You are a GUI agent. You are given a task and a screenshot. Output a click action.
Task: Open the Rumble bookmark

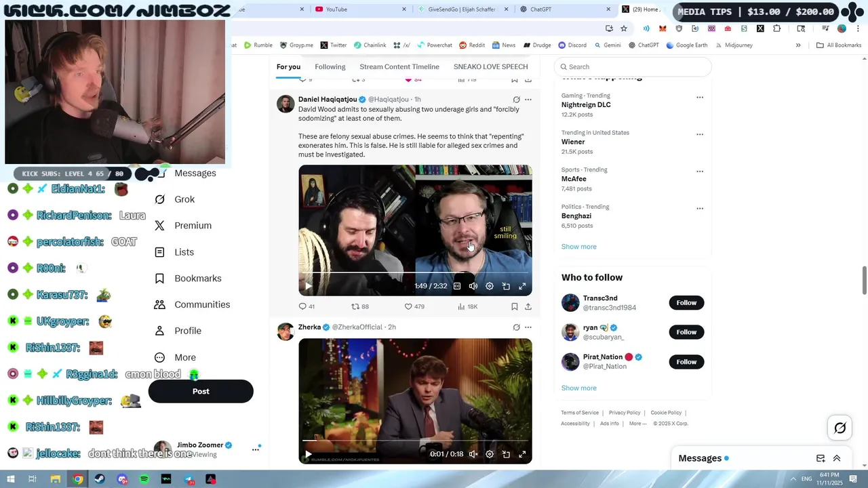[258, 45]
